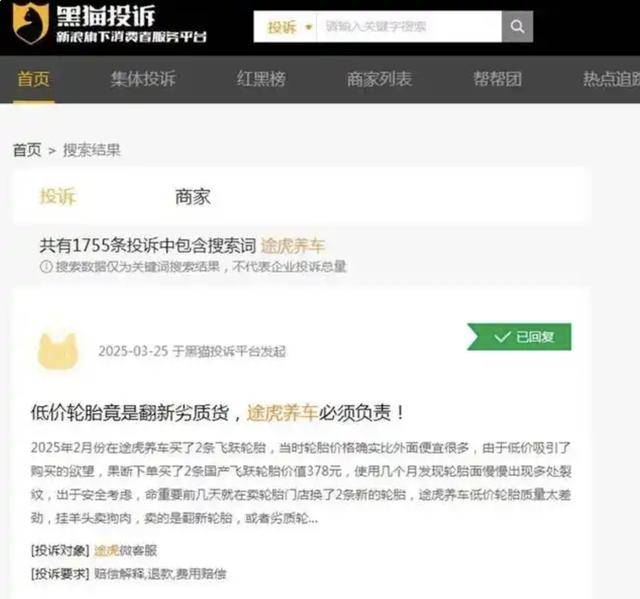Screen dimensions: 640x599
Task: Select the 投诉 results tab
Action: point(58,197)
